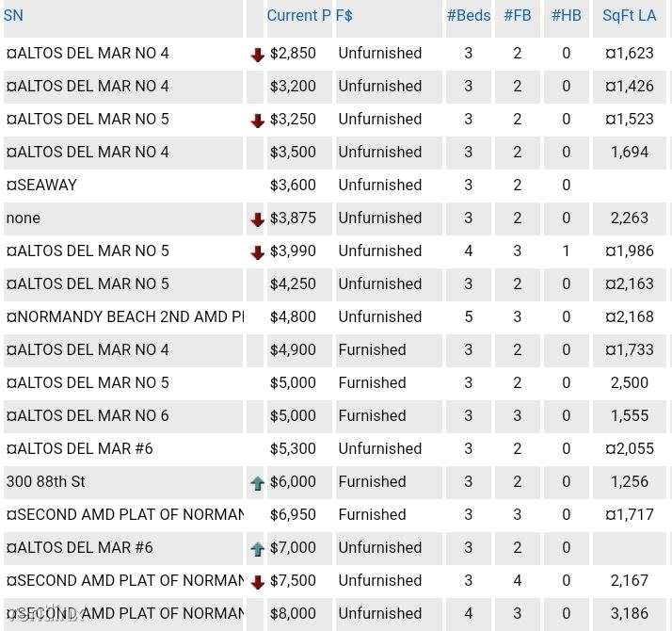Click the 'none' subdivision row at $3,875
Image resolution: width=672 pixels, height=631 pixels.
coord(336,218)
